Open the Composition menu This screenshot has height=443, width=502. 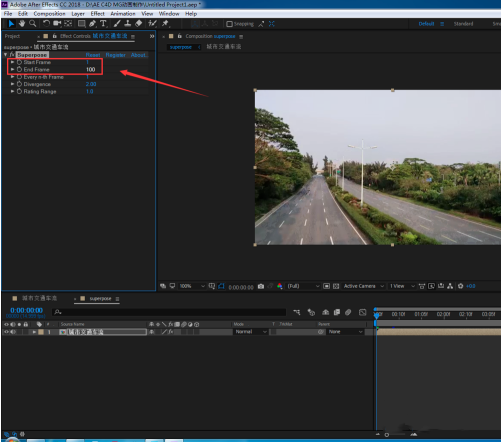49,14
